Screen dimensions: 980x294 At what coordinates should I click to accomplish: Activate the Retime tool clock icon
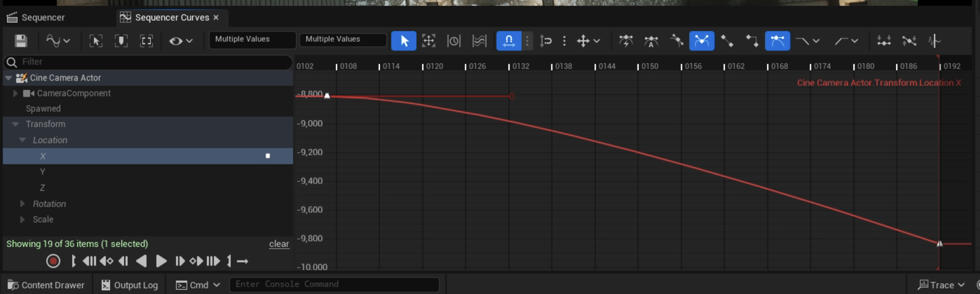click(x=454, y=41)
